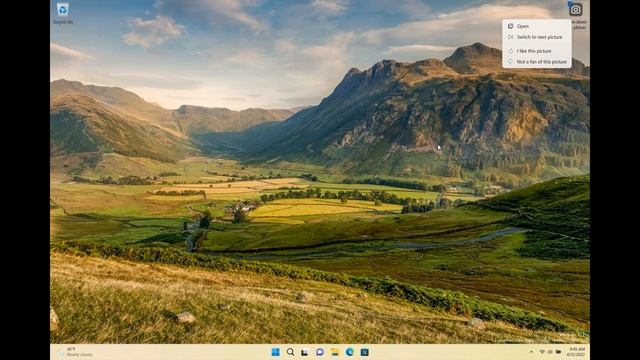Select I like this picture
This screenshot has width=640, height=360.
click(537, 51)
